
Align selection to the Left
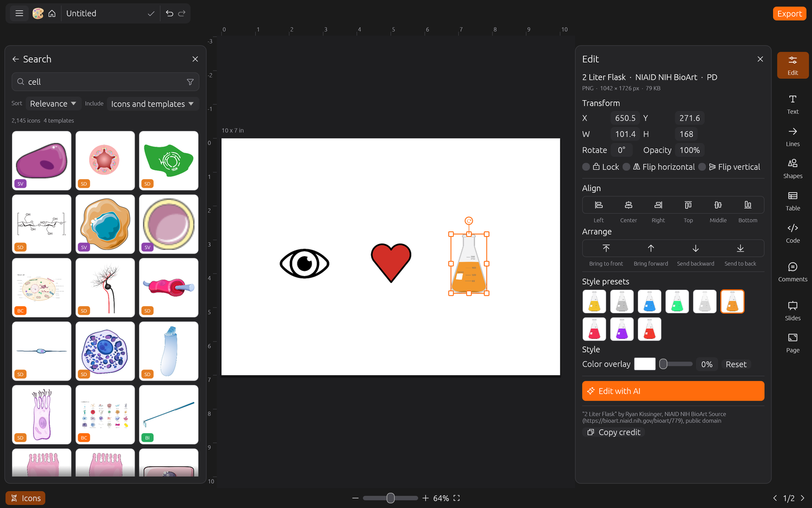[x=599, y=205]
